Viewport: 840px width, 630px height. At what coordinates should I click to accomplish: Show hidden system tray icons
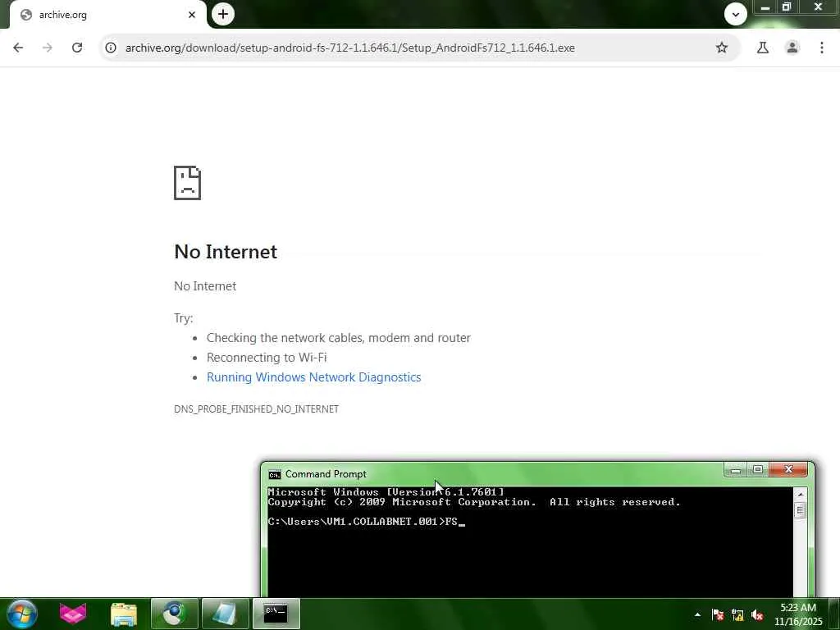click(697, 614)
